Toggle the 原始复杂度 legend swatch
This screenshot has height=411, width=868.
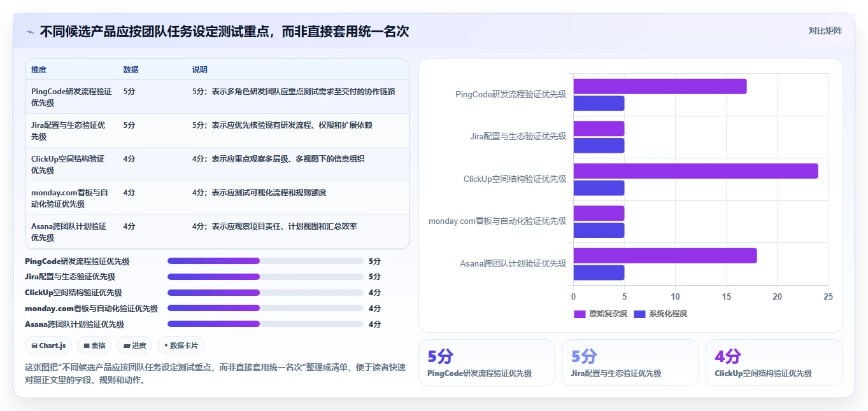[x=580, y=314]
